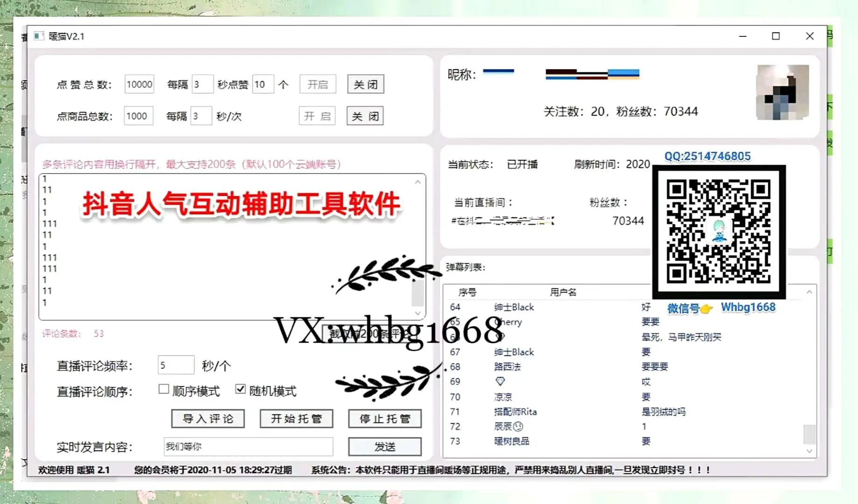The image size is (858, 504).
Task: Click the 粉丝数 70344 value in stream panel
Action: tap(628, 221)
